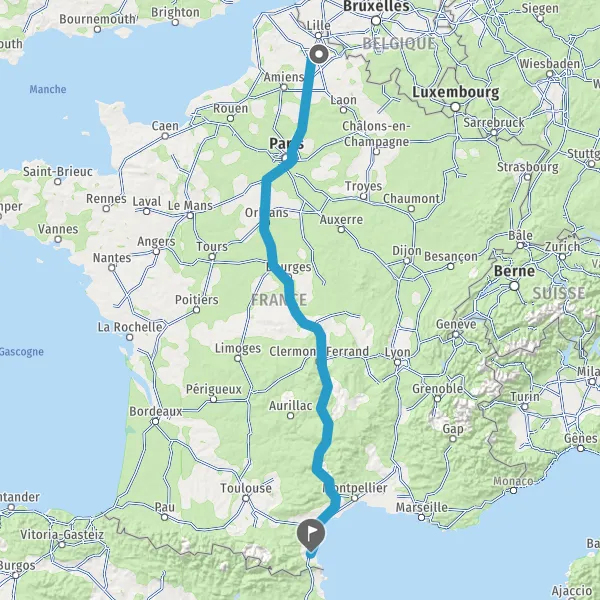Select the Paris city marker

click(x=285, y=157)
